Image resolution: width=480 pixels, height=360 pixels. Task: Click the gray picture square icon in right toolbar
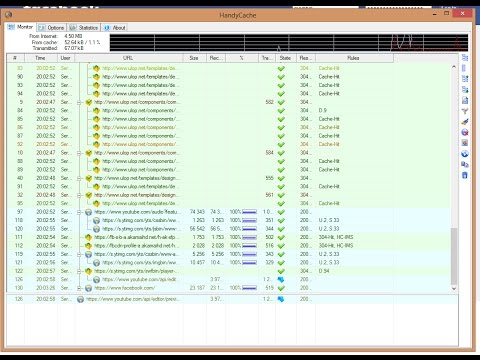[x=465, y=143]
